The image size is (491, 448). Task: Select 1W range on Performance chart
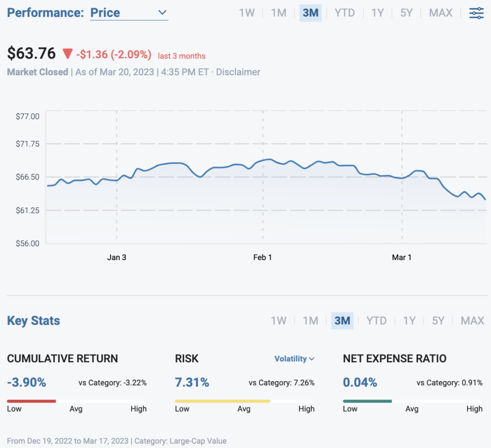(247, 13)
